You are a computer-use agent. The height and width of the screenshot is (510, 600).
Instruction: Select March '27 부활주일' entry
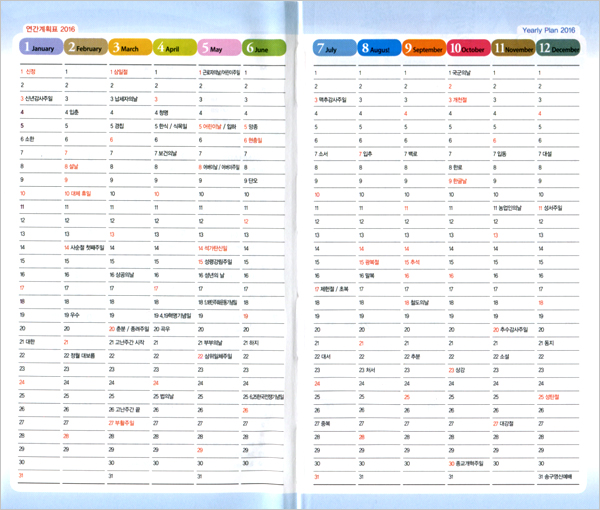click(x=122, y=423)
